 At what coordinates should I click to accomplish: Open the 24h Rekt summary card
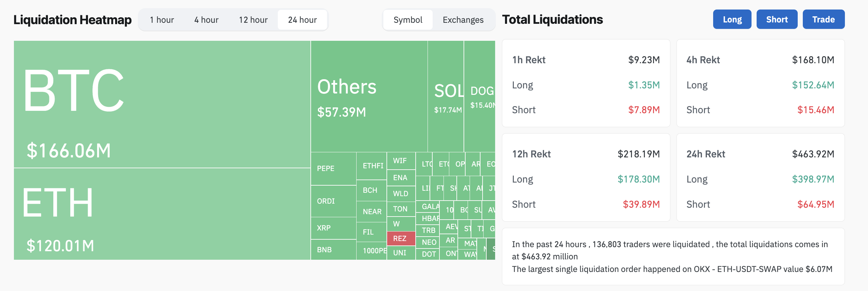tap(760, 177)
